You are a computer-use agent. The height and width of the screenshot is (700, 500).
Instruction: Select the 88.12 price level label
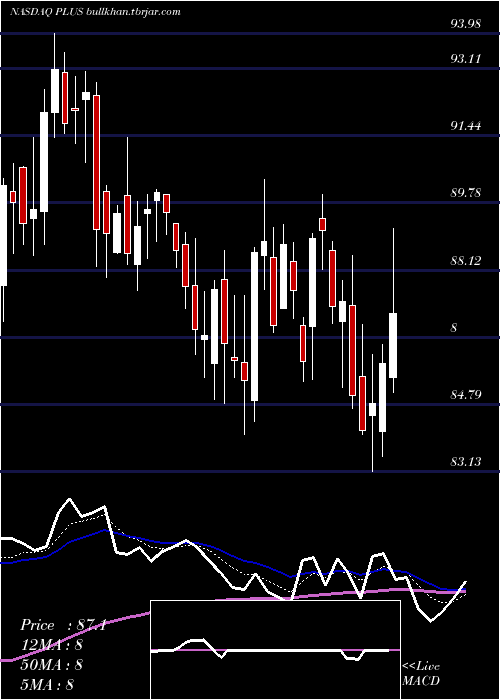tap(466, 260)
